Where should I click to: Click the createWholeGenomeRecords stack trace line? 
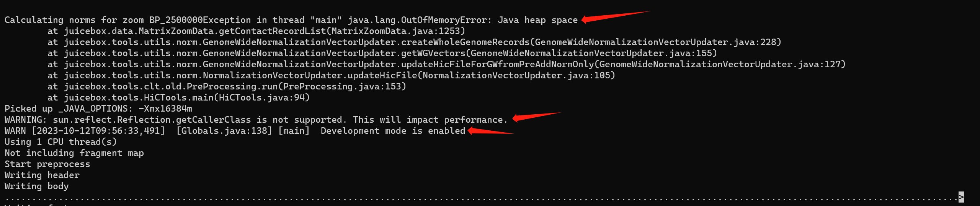[x=414, y=42]
